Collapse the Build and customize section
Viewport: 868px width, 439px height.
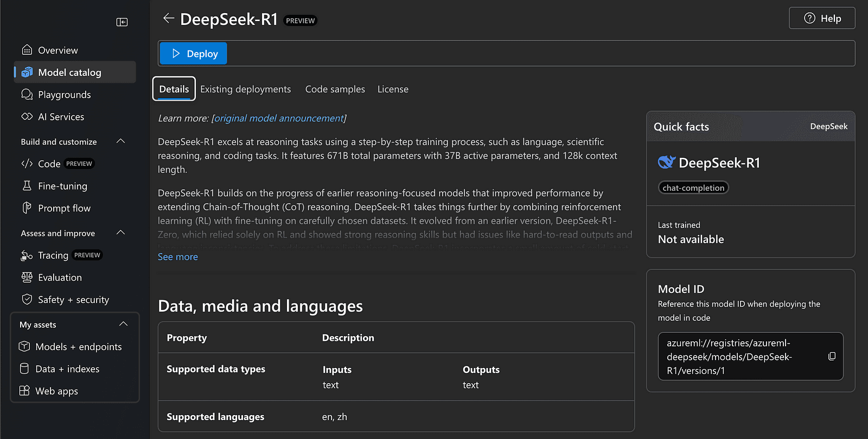(x=121, y=141)
